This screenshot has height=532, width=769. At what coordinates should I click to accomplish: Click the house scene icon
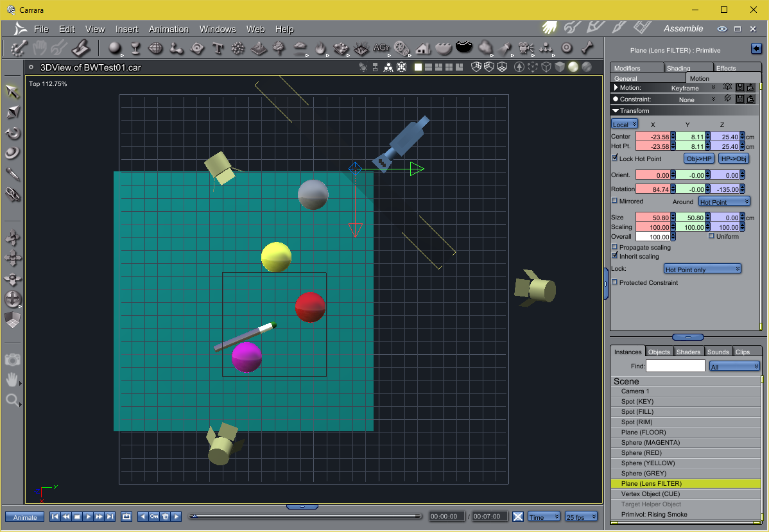(x=423, y=48)
